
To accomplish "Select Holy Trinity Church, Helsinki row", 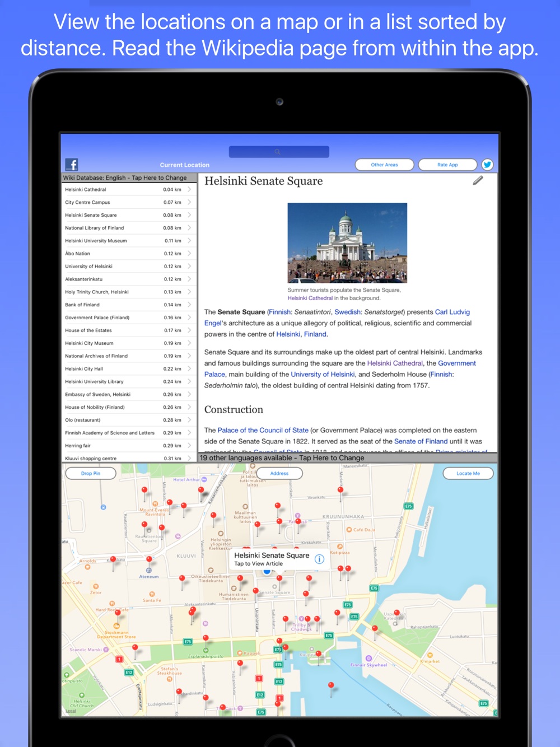I will click(x=129, y=292).
